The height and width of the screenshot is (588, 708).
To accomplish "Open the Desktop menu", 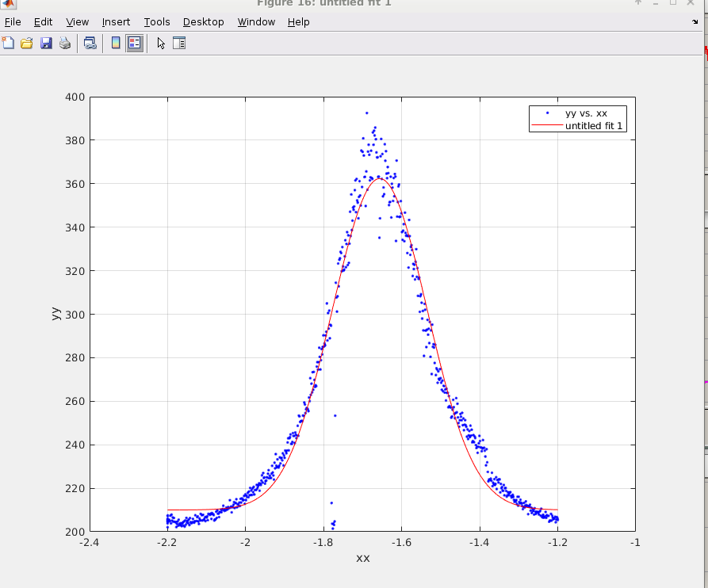I will coord(203,22).
